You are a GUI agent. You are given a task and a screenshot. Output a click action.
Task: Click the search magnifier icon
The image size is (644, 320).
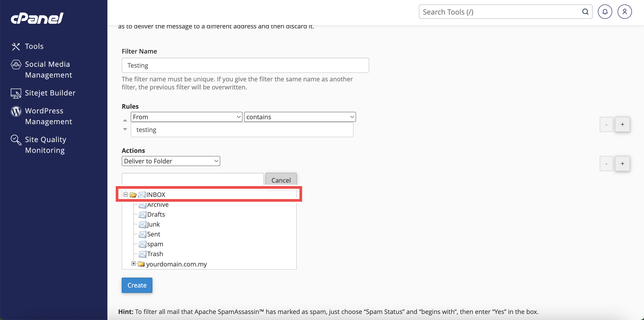585,12
